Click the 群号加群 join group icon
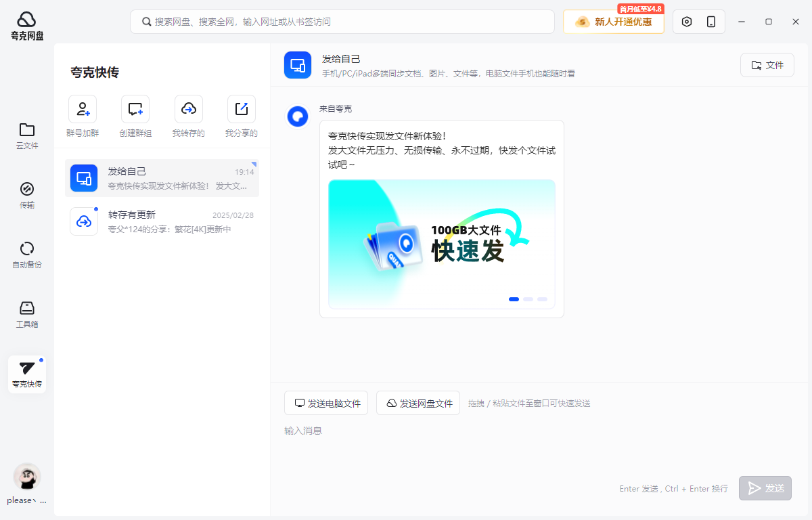 [x=83, y=109]
